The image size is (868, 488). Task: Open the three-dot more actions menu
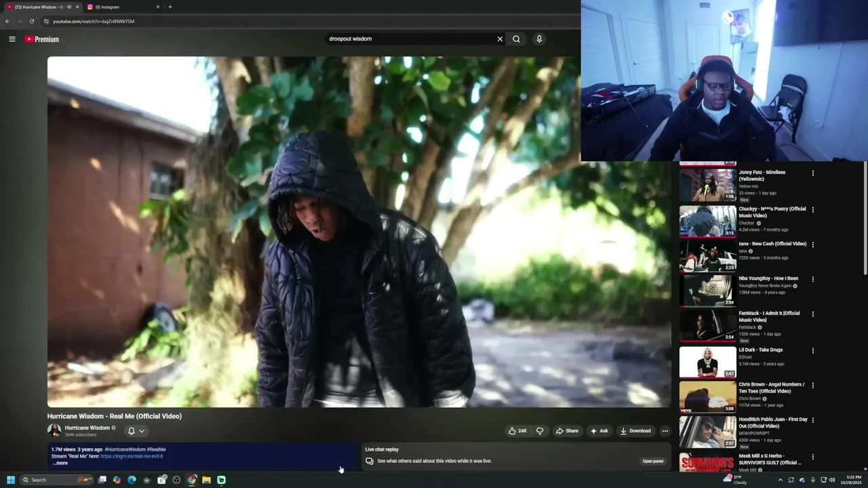click(x=665, y=431)
